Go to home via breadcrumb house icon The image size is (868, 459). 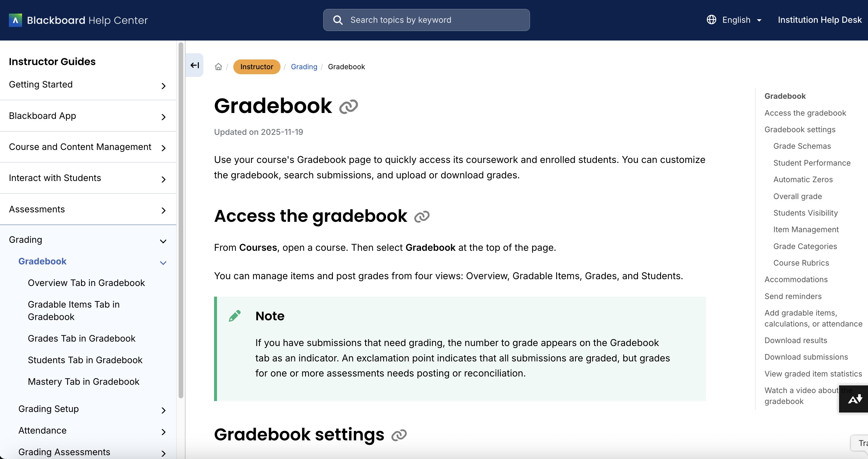tap(218, 67)
